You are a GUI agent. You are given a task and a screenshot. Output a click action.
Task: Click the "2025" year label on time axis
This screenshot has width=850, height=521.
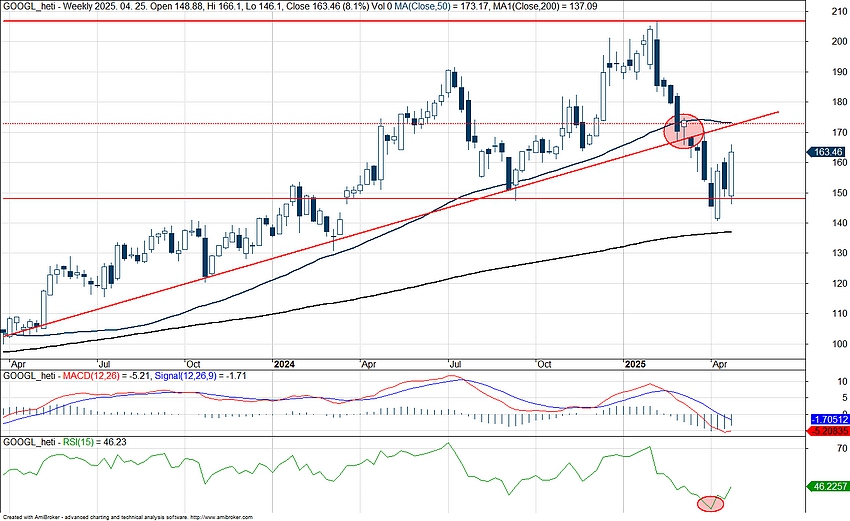635,364
